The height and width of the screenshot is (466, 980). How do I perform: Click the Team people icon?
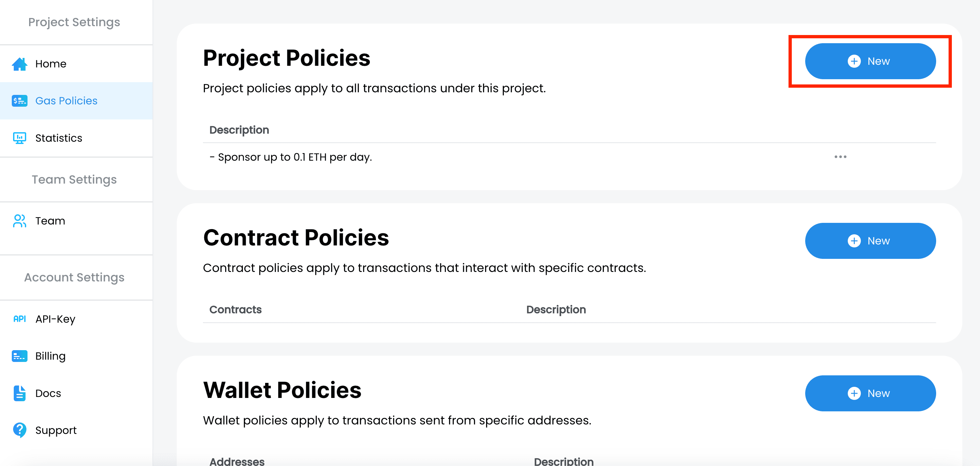[19, 221]
